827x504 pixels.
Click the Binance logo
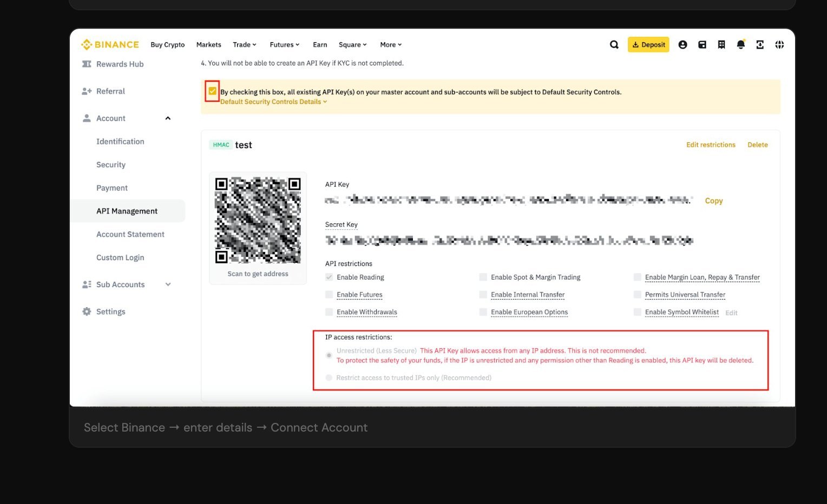pyautogui.click(x=110, y=44)
